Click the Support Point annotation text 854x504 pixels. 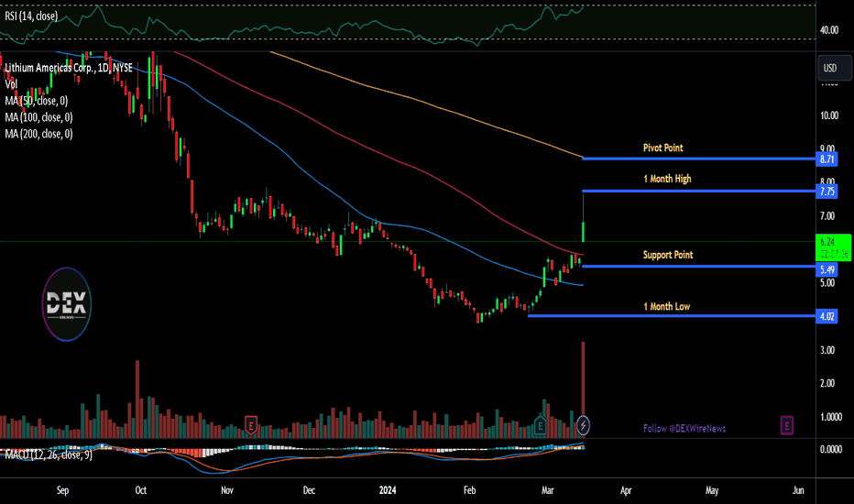point(668,255)
